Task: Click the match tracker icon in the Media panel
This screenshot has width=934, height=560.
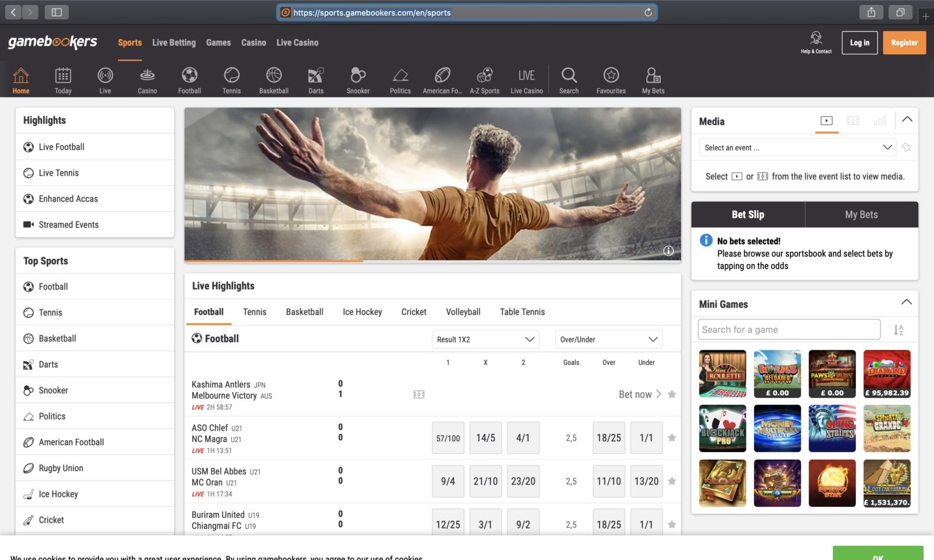Action: (x=853, y=121)
